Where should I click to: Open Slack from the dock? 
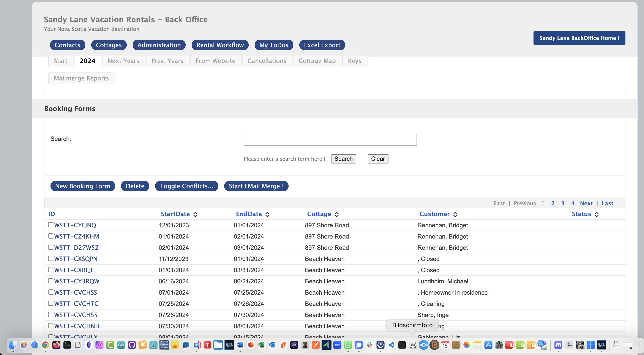pyautogui.click(x=369, y=345)
